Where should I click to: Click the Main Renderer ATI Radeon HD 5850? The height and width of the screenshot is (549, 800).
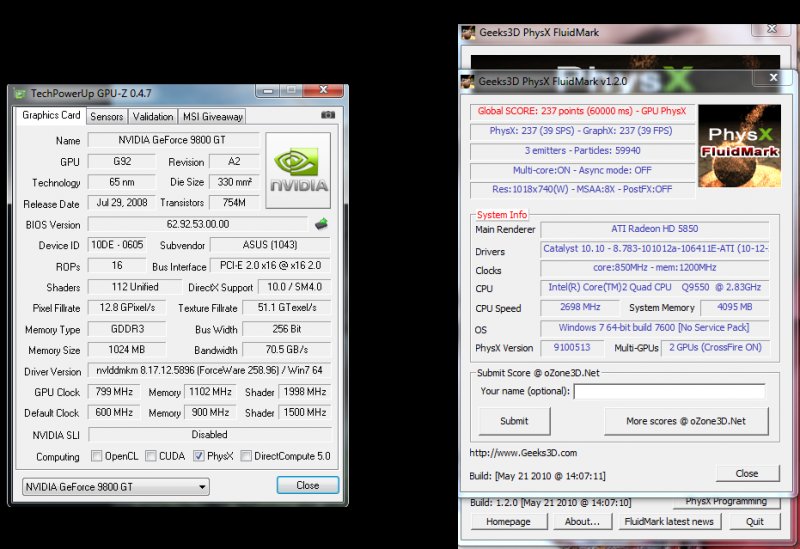coord(655,229)
